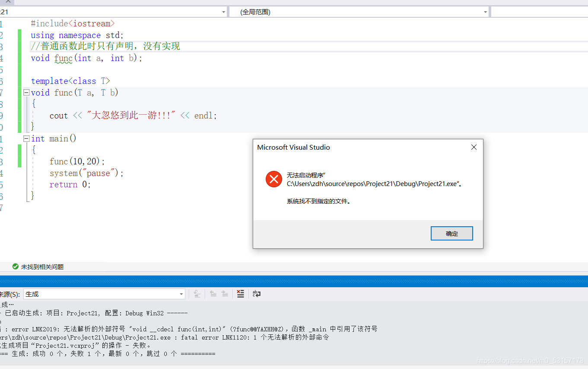Click the 未找到相关问题 status text
588x369 pixels.
[x=42, y=267]
